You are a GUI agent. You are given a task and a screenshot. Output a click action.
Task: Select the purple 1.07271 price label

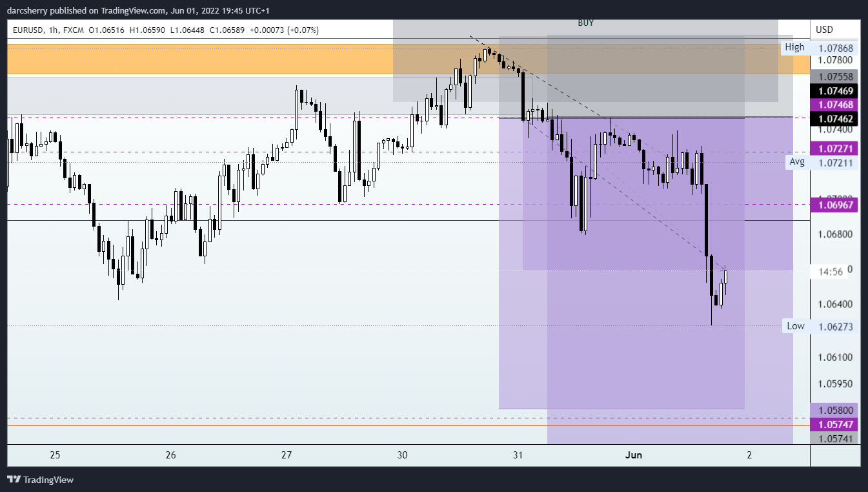[x=835, y=149]
